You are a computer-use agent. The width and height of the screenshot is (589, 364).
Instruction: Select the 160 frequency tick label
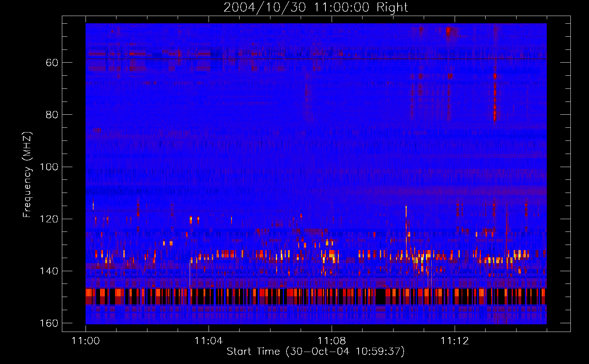pos(49,323)
